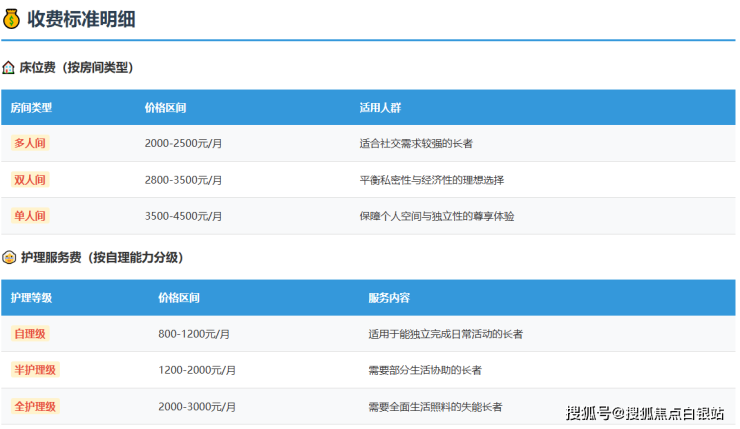Click the money bag icon beside 收费标准明细

pos(12,18)
